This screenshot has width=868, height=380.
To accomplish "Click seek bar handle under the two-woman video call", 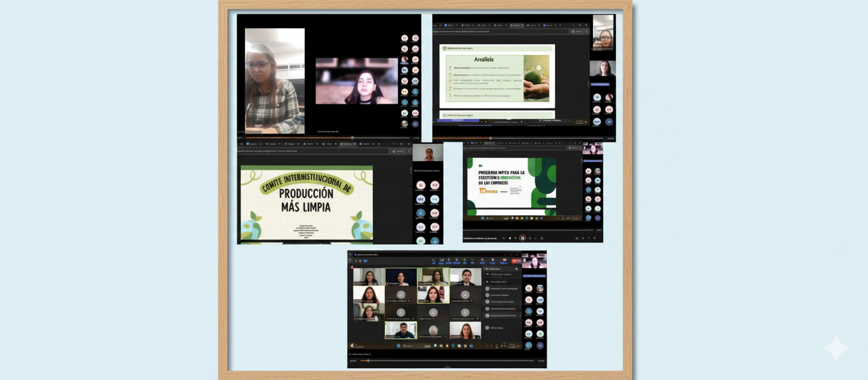I will [x=352, y=137].
